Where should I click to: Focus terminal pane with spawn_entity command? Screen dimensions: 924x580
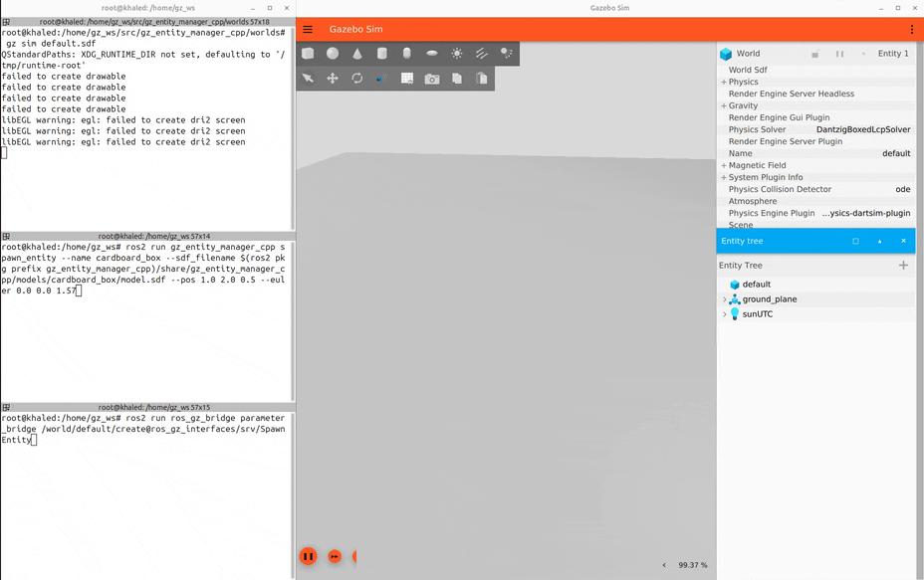pos(145,321)
